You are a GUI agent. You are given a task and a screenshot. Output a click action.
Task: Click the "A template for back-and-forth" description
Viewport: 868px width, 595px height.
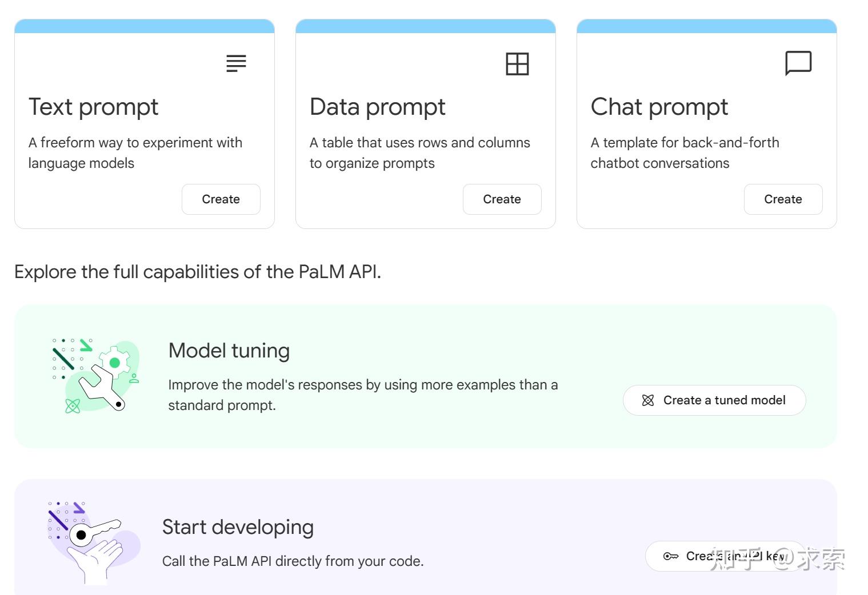tap(685, 153)
